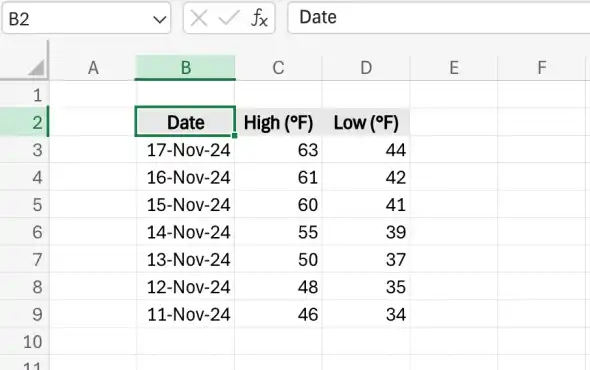Select the low value 34 cell
This screenshot has width=590, height=370.
(x=366, y=314)
